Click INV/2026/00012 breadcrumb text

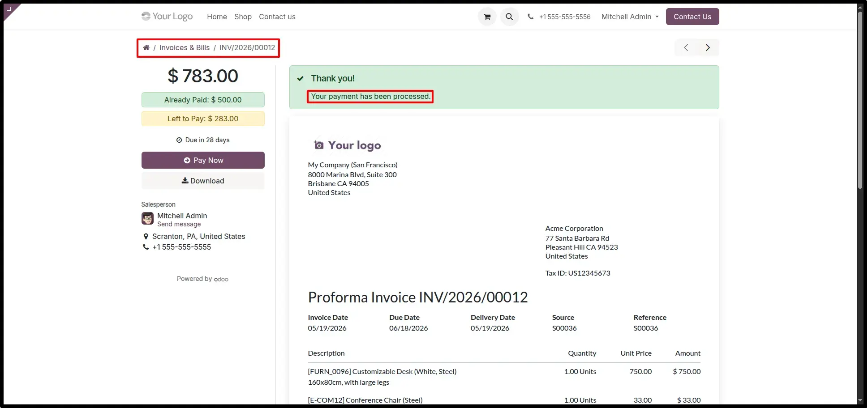tap(247, 48)
